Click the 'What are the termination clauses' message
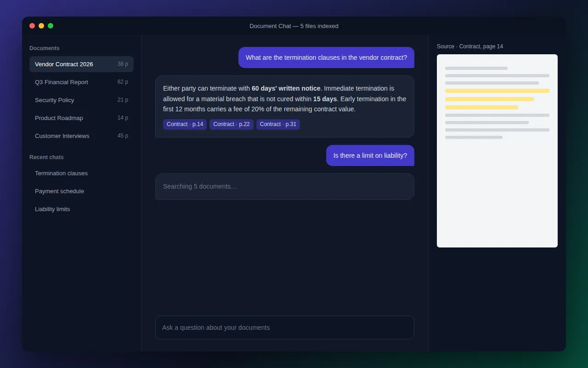588x368 pixels. coord(326,57)
